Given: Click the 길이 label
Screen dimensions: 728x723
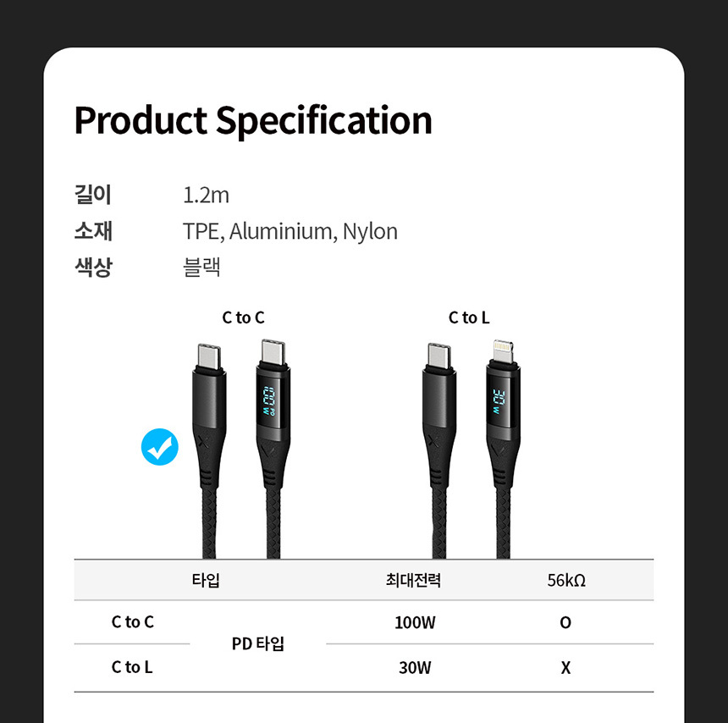Looking at the screenshot, I should tap(93, 196).
